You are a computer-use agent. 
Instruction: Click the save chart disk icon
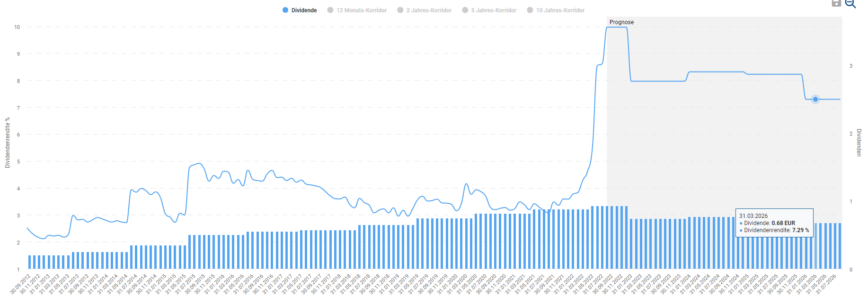[x=836, y=3]
